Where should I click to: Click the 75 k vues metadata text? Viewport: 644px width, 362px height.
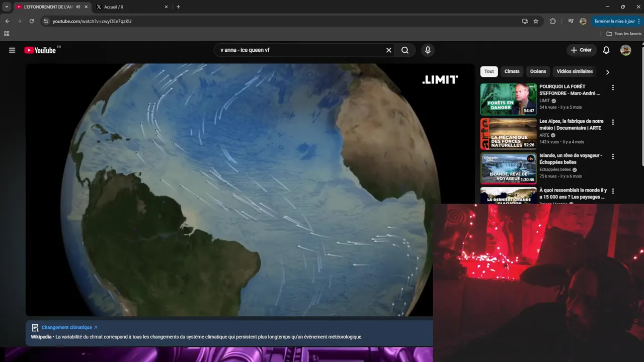[549, 176]
